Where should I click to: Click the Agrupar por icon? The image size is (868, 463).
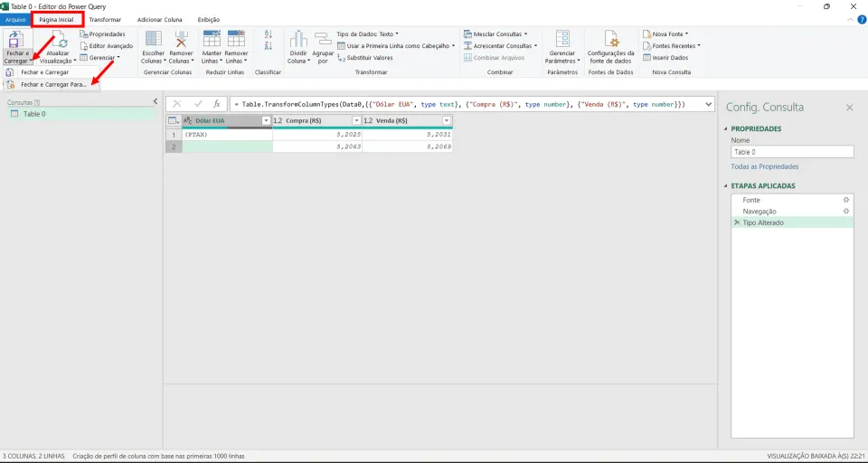click(323, 39)
